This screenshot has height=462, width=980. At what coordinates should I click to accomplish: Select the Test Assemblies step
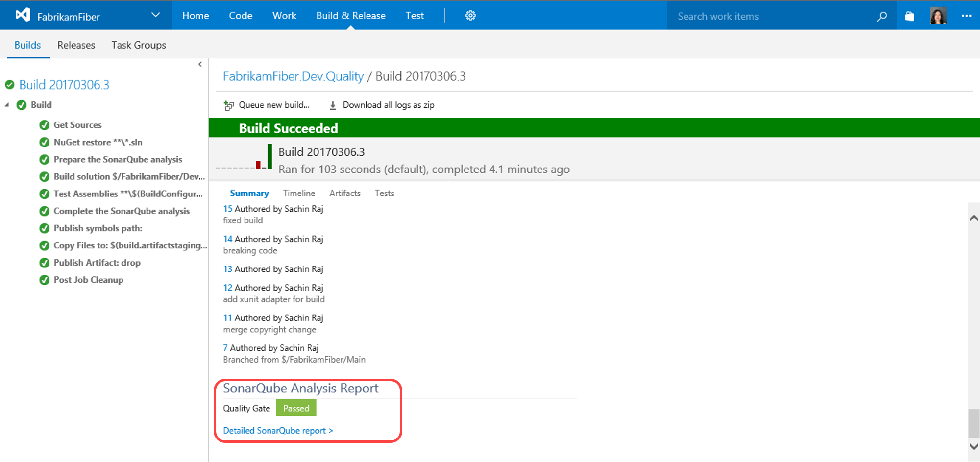tap(128, 194)
